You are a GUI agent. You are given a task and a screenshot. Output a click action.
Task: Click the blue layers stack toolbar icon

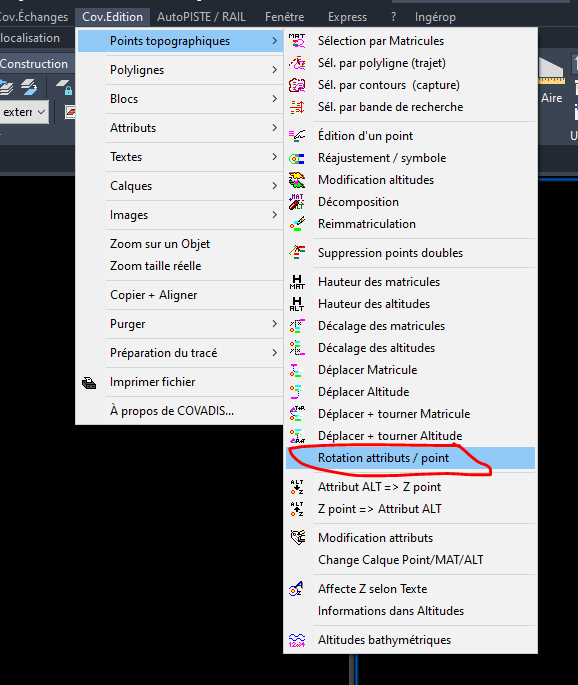(29, 87)
